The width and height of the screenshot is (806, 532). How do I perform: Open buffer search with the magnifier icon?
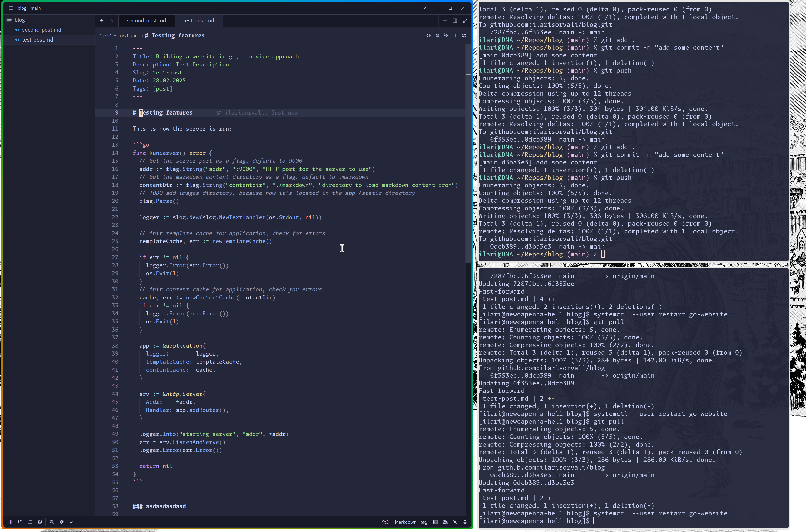pos(438,35)
